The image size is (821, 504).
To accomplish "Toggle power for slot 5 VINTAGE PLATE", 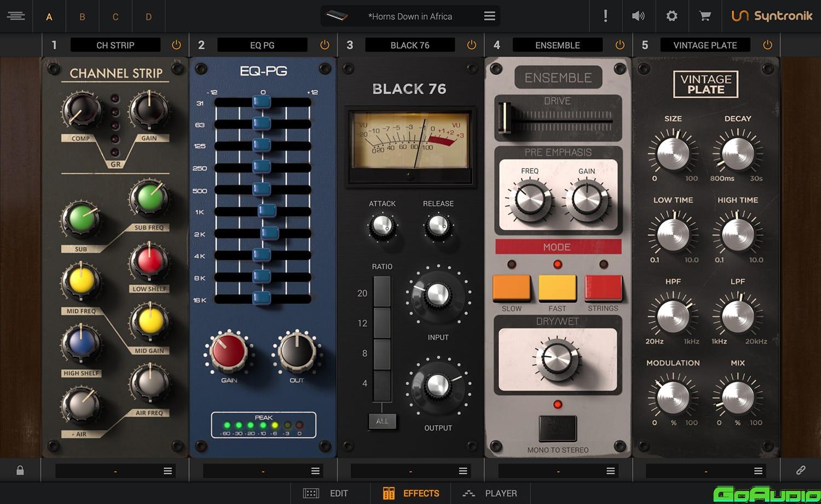I will (x=767, y=45).
